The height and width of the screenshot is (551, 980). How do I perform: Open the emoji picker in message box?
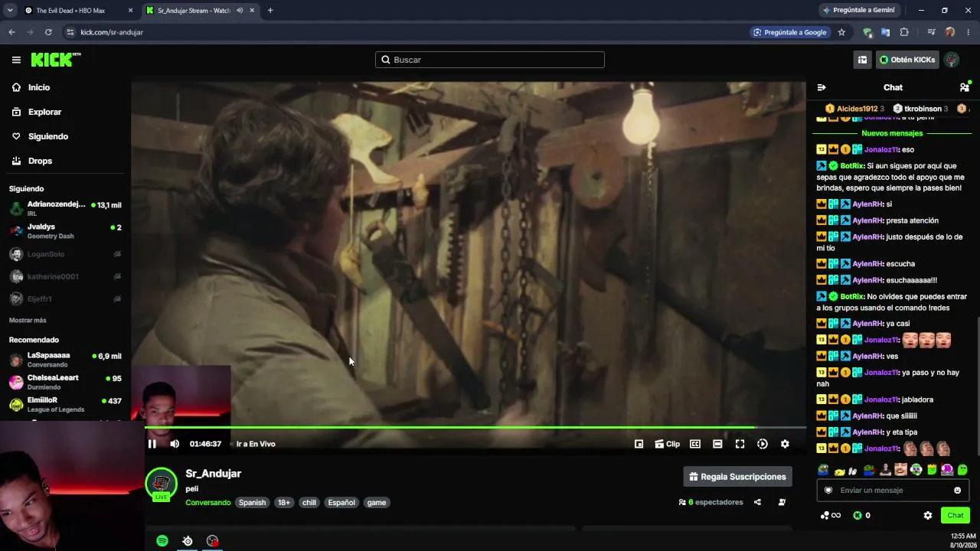[957, 491]
